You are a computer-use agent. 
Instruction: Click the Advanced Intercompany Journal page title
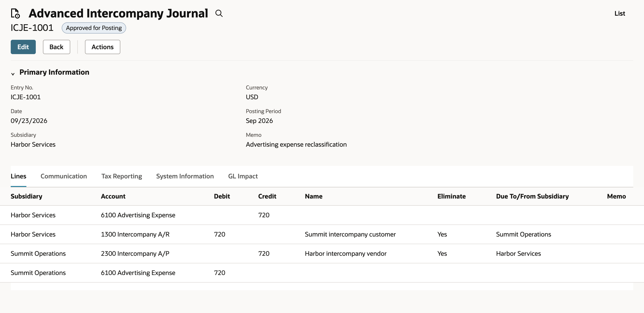pos(118,13)
